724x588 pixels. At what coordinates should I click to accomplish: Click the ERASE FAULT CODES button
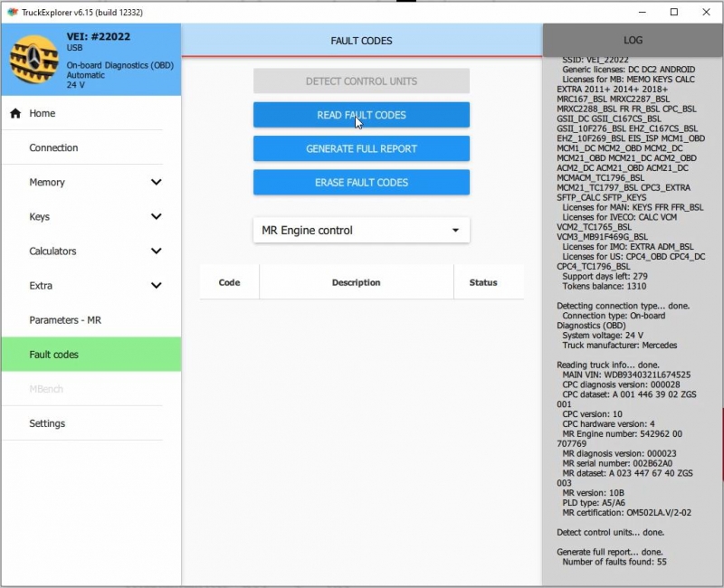tap(361, 183)
